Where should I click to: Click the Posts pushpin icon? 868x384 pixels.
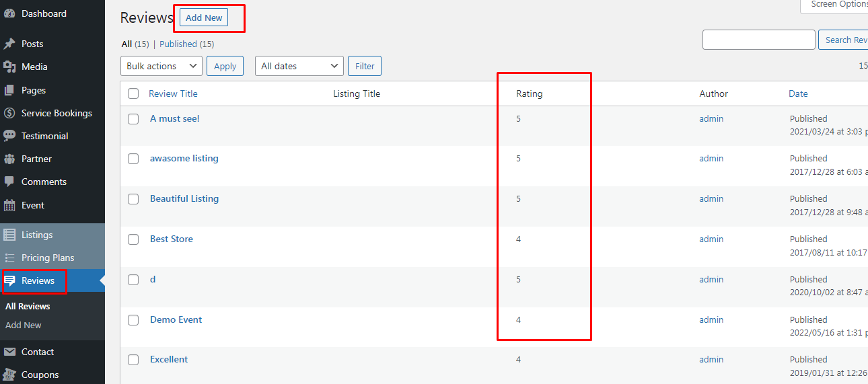pyautogui.click(x=9, y=44)
